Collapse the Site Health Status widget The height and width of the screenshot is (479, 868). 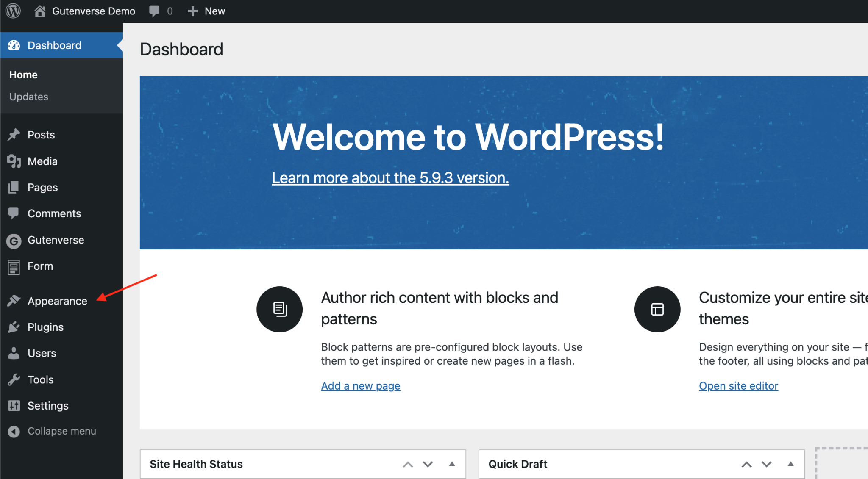coord(451,464)
